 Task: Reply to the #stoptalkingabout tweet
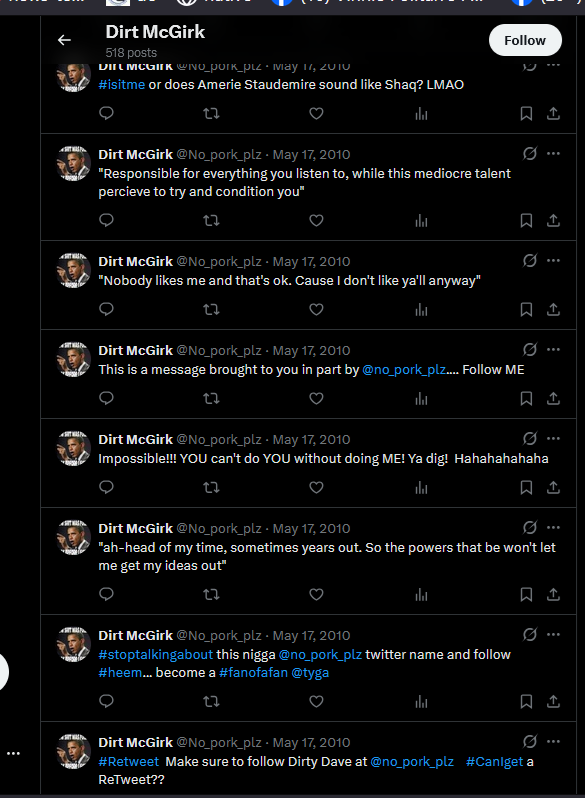point(106,701)
